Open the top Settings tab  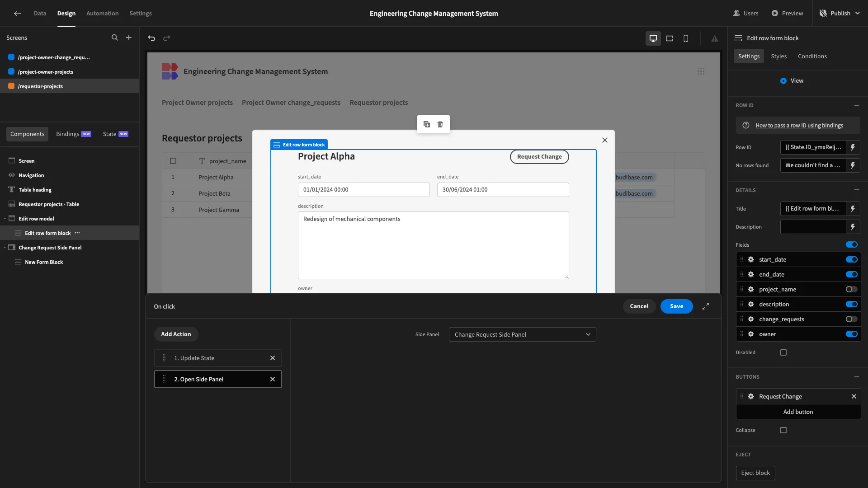point(141,14)
